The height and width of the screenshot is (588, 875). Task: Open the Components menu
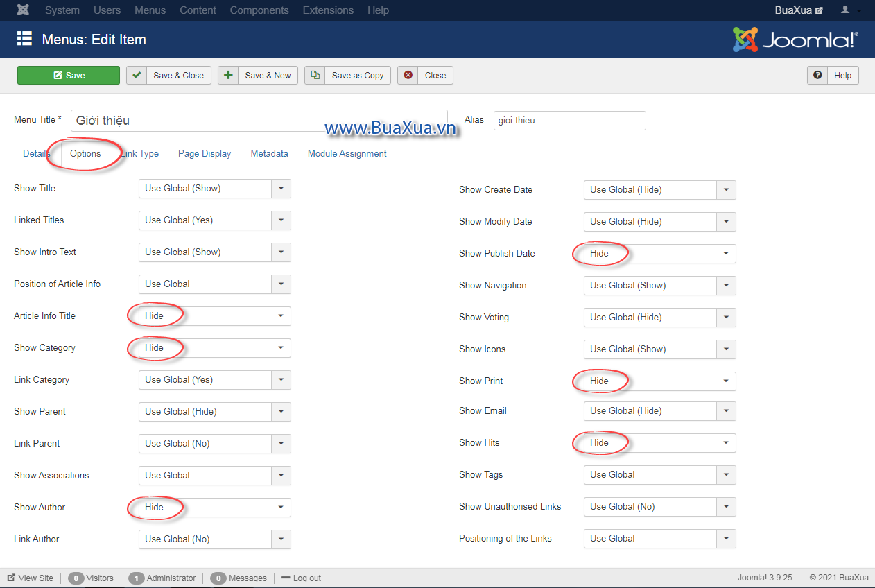259,10
